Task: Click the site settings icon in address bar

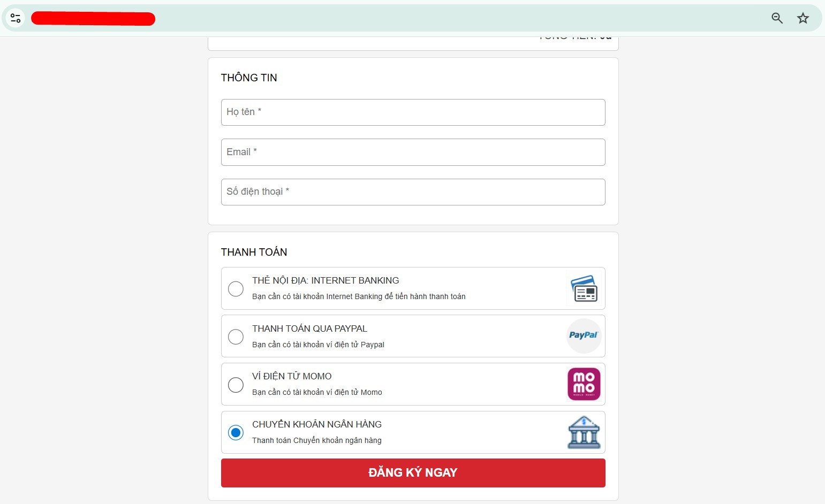Action: [16, 18]
